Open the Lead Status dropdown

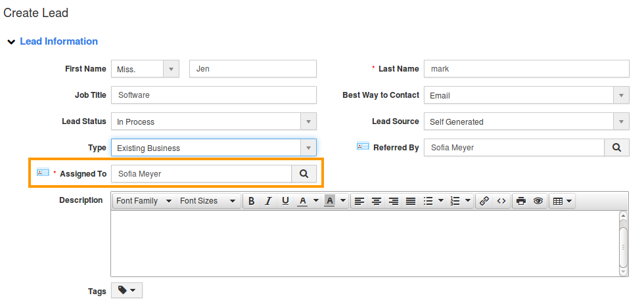(x=214, y=121)
